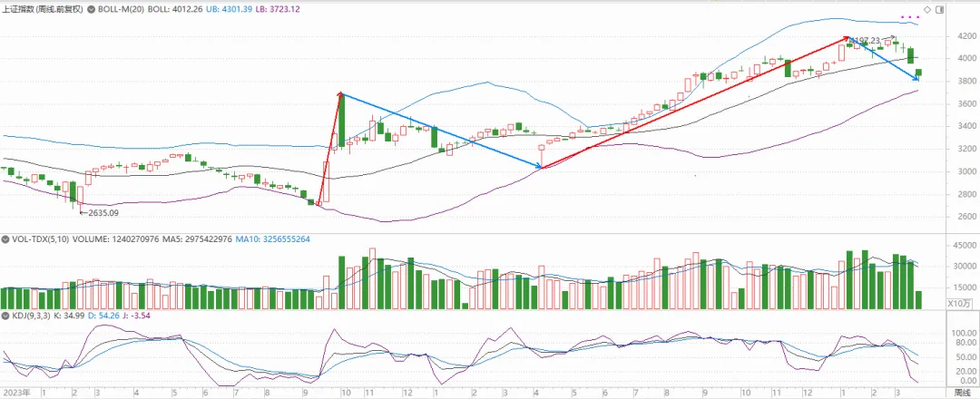Click the K: 34.99 value
Image resolution: width=980 pixels, height=399 pixels.
(71, 316)
